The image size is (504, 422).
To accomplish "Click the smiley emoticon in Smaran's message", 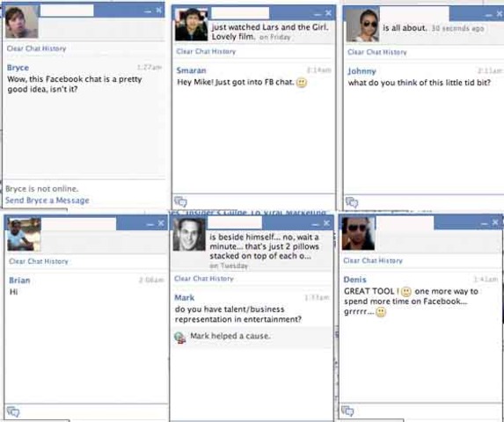I will (301, 83).
